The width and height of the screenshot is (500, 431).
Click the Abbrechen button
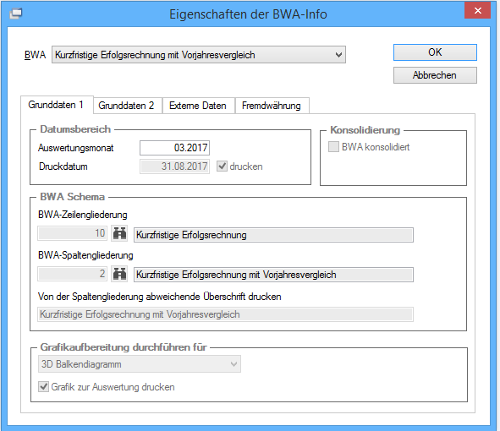[x=435, y=75]
